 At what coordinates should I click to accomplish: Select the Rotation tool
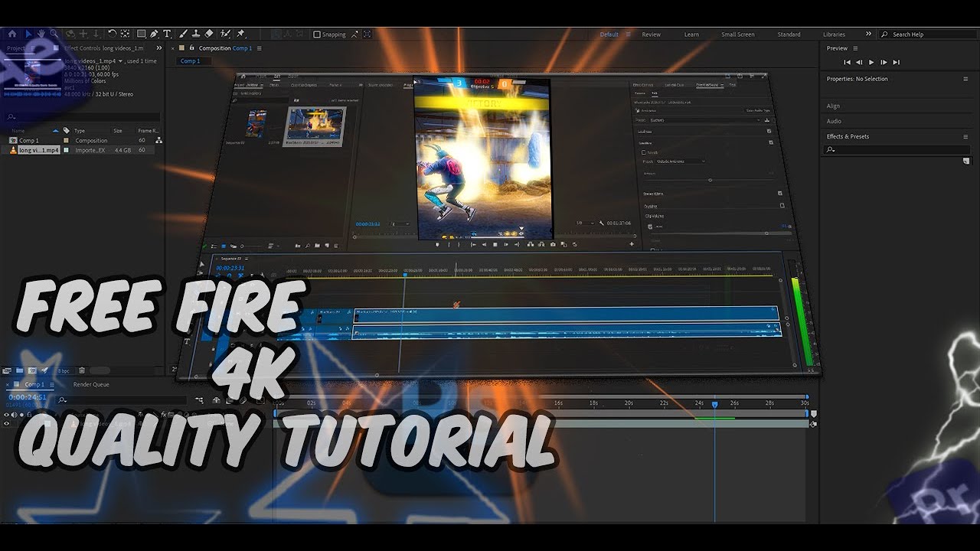point(112,34)
